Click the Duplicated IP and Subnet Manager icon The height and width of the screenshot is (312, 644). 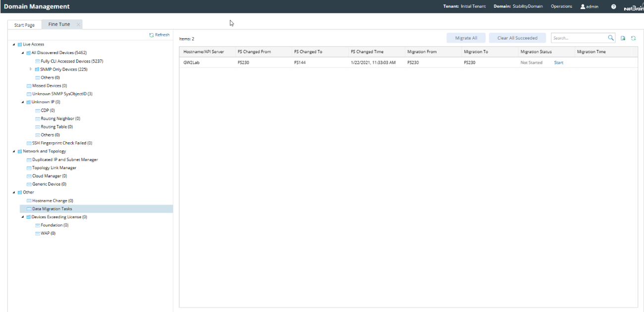pos(29,160)
